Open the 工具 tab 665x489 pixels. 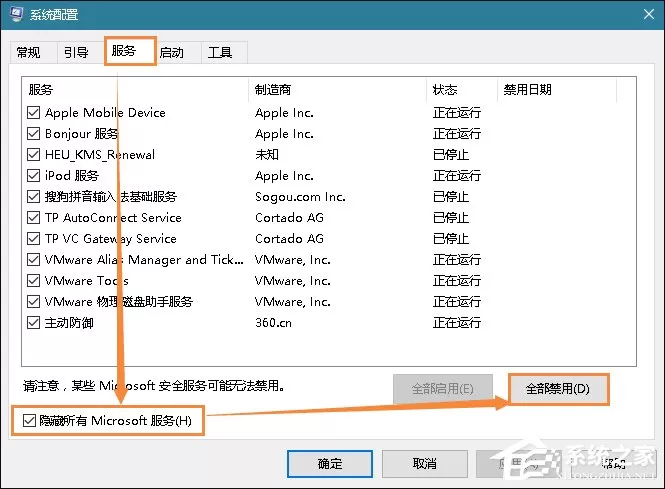click(x=220, y=53)
